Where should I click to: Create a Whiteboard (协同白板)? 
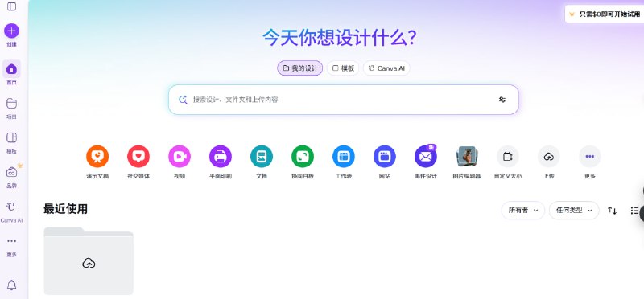coord(303,157)
